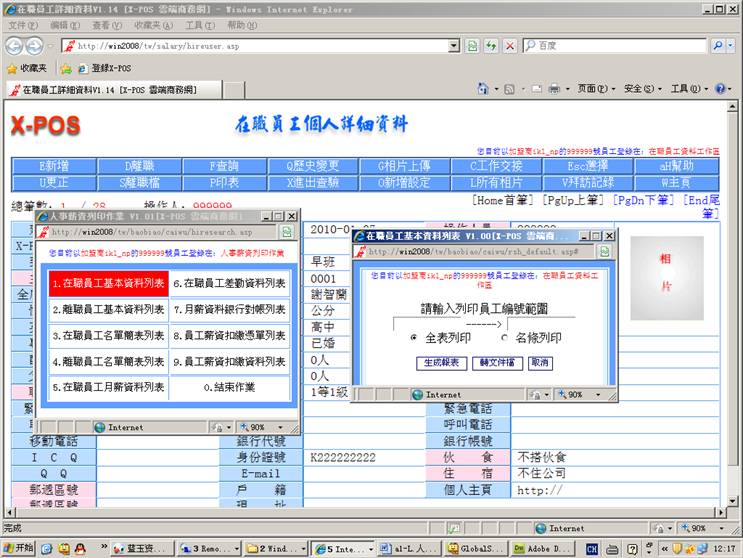The image size is (743, 558).
Task: Click the 轉文件檔 button
Action: pyautogui.click(x=497, y=363)
